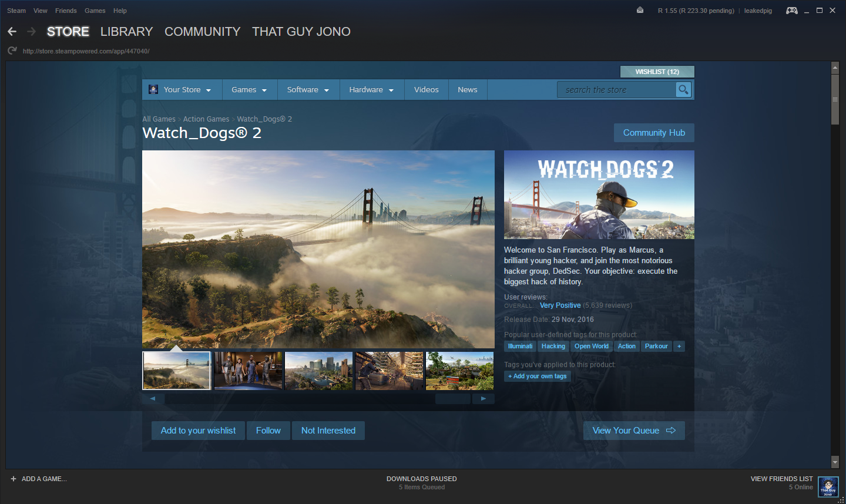Click View Your Queue button
Image resolution: width=846 pixels, height=504 pixels.
click(634, 431)
